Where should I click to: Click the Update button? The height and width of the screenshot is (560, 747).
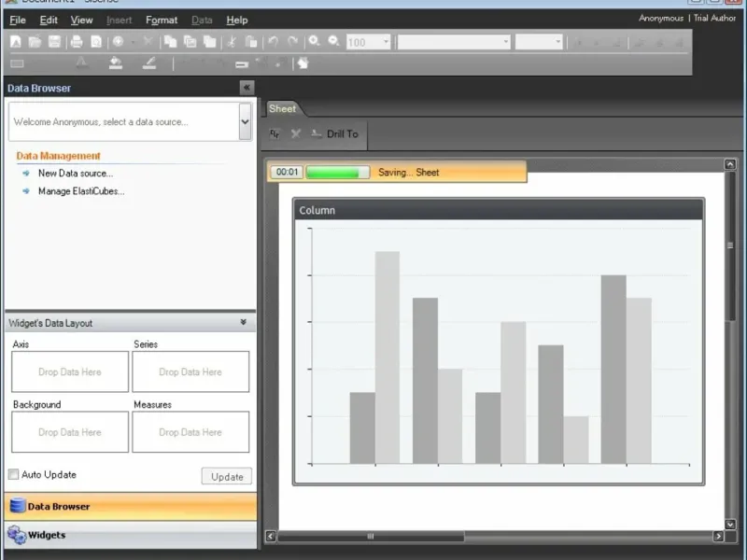pyautogui.click(x=227, y=476)
